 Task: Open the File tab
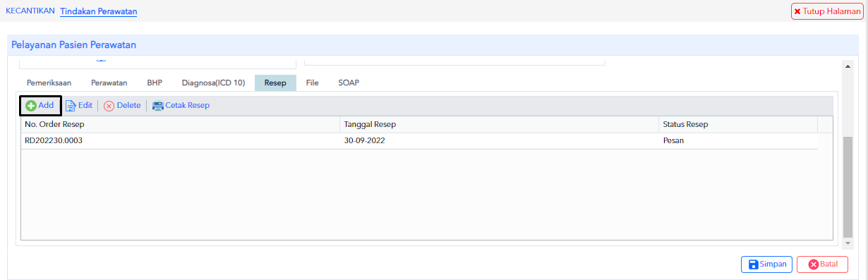pyautogui.click(x=312, y=83)
